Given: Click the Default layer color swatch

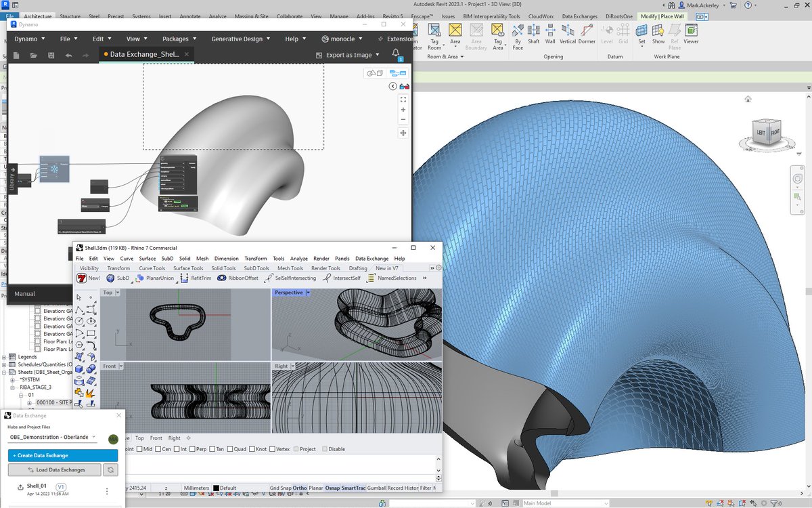Looking at the screenshot, I should 217,488.
